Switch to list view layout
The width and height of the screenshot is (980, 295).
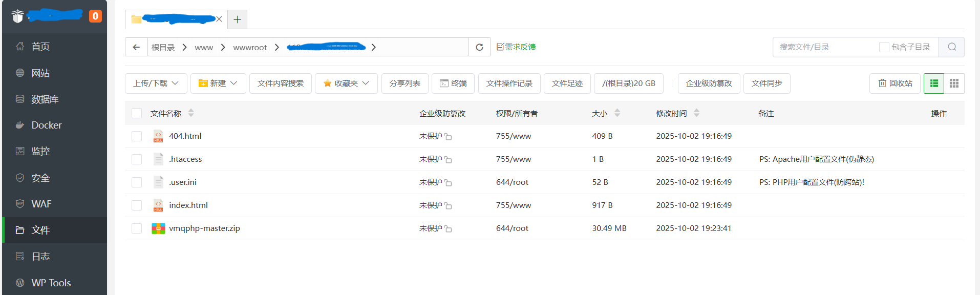coord(933,83)
